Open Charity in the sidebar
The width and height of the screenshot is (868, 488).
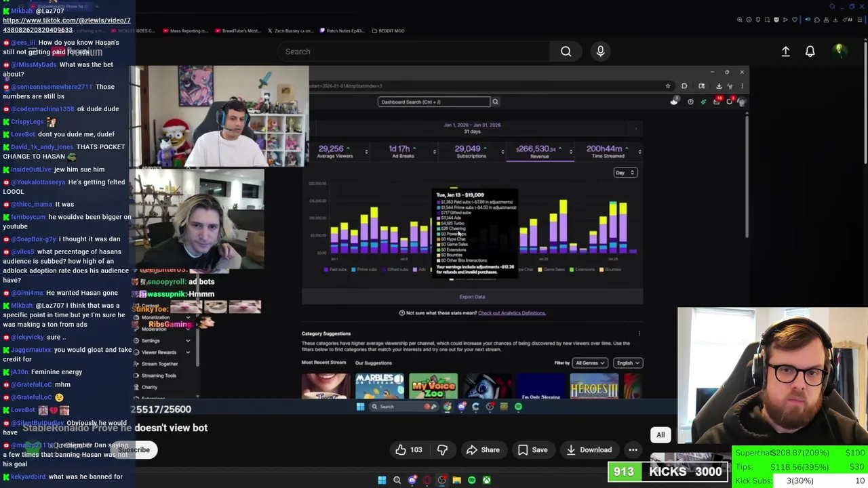149,387
